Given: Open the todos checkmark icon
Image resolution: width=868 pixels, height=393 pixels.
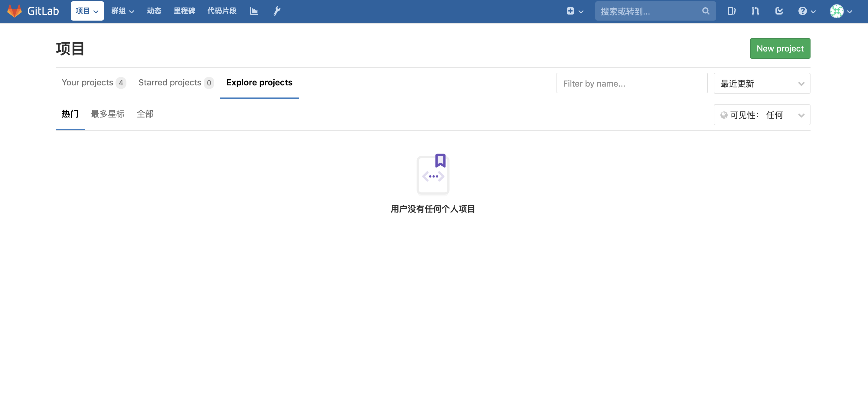Looking at the screenshot, I should coord(779,11).
